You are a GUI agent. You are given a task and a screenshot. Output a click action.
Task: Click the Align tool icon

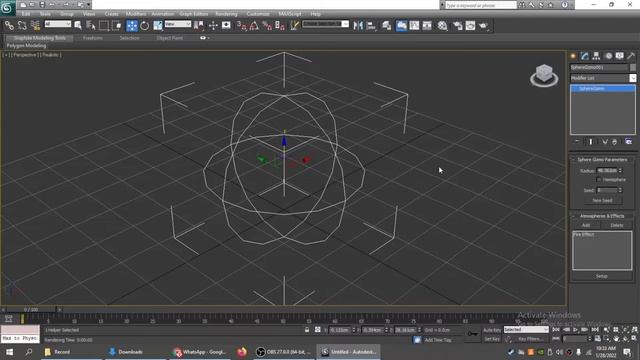pos(371,26)
